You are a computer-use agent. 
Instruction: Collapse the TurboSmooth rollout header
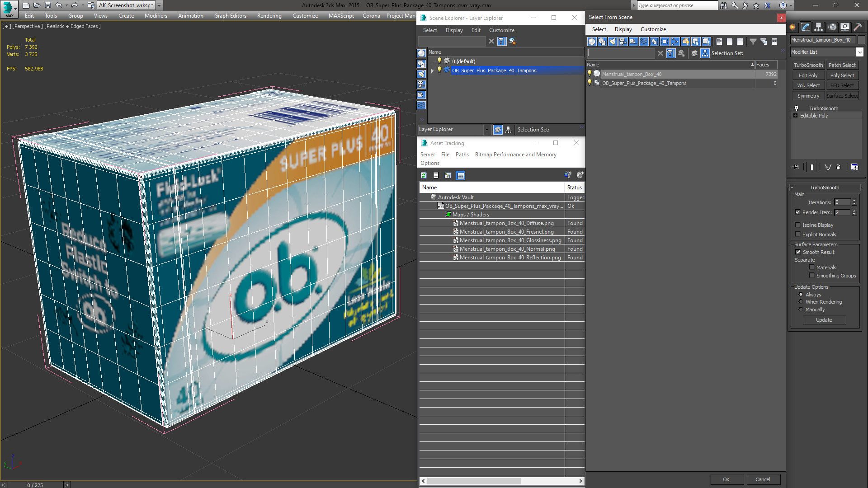tap(824, 188)
